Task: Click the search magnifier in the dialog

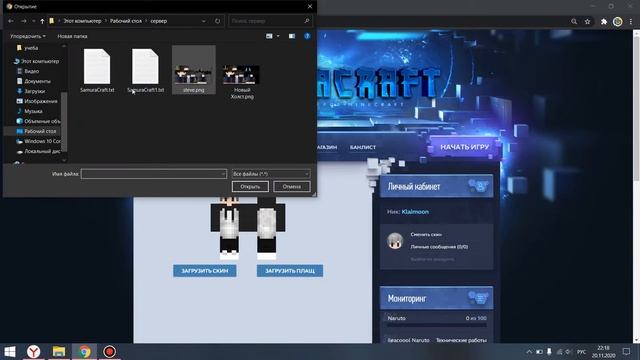Action: [x=307, y=21]
